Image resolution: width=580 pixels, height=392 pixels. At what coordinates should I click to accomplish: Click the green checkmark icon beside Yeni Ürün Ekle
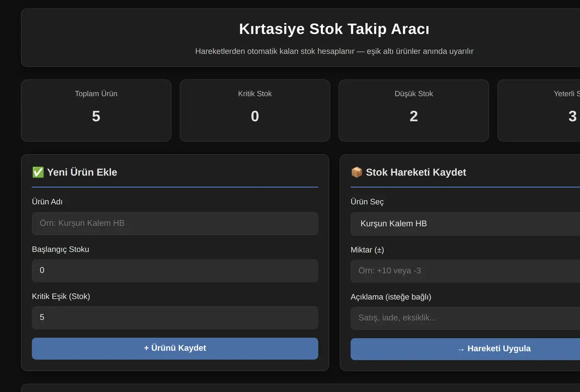click(x=38, y=172)
